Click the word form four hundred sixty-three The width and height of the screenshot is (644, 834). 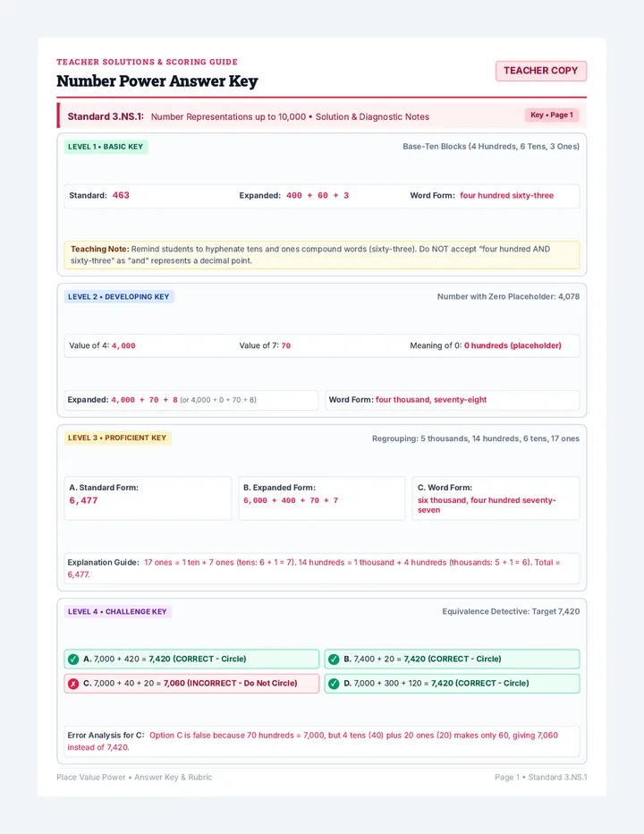[x=507, y=196]
